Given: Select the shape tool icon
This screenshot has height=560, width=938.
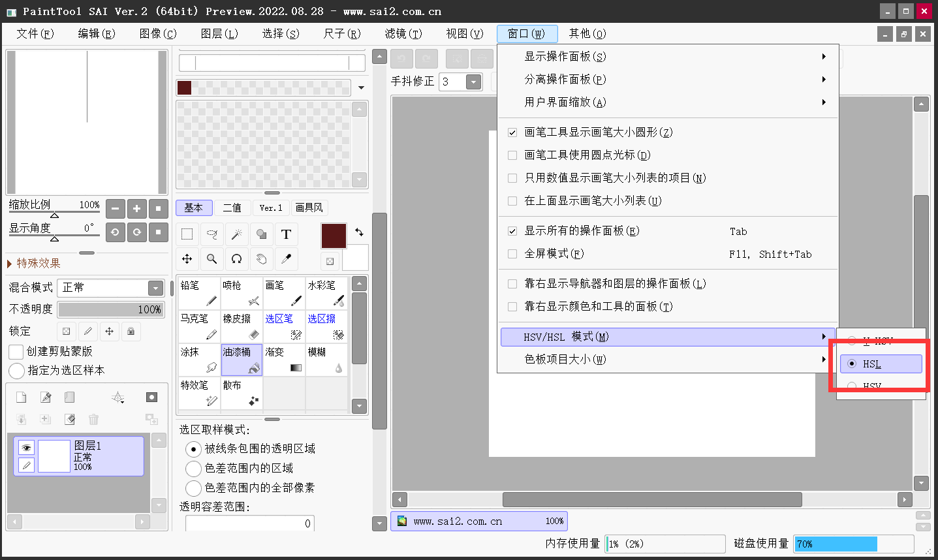Looking at the screenshot, I should tap(261, 234).
